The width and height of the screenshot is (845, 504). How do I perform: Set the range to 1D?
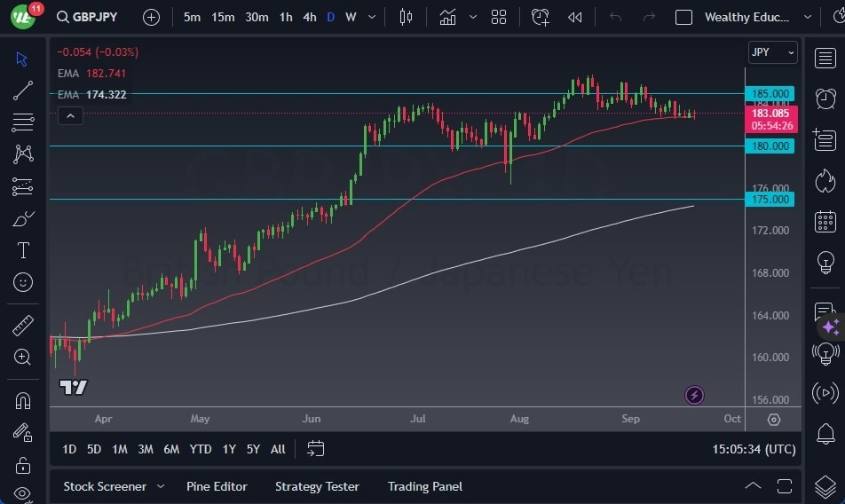pos(69,449)
